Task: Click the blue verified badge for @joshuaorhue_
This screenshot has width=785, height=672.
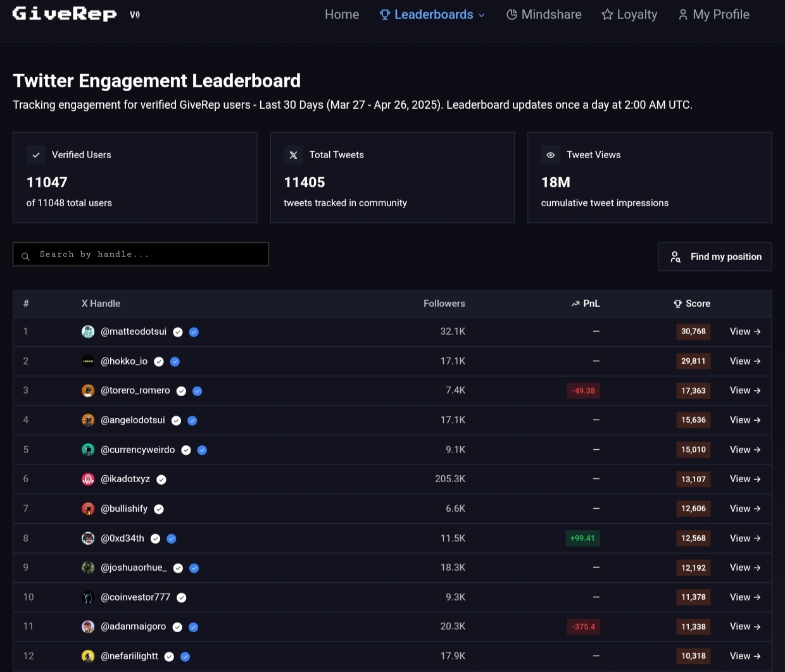Action: (x=194, y=568)
